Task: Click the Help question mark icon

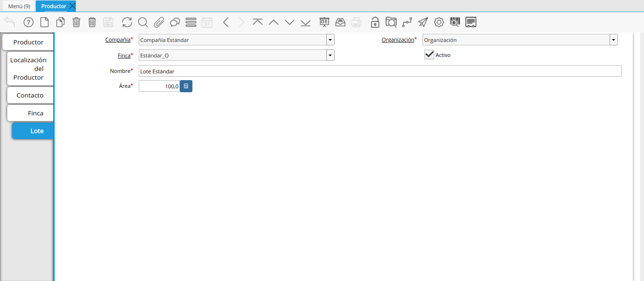Action: [x=29, y=22]
